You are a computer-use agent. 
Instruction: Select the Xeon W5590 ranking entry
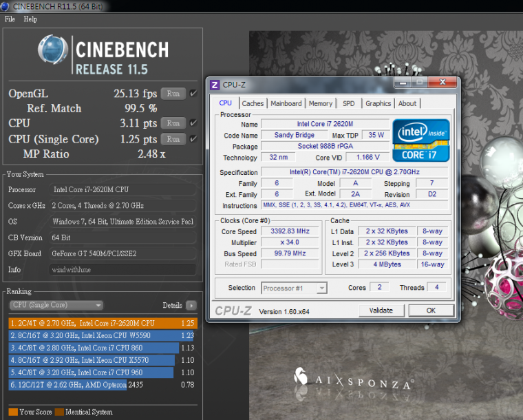click(96, 335)
